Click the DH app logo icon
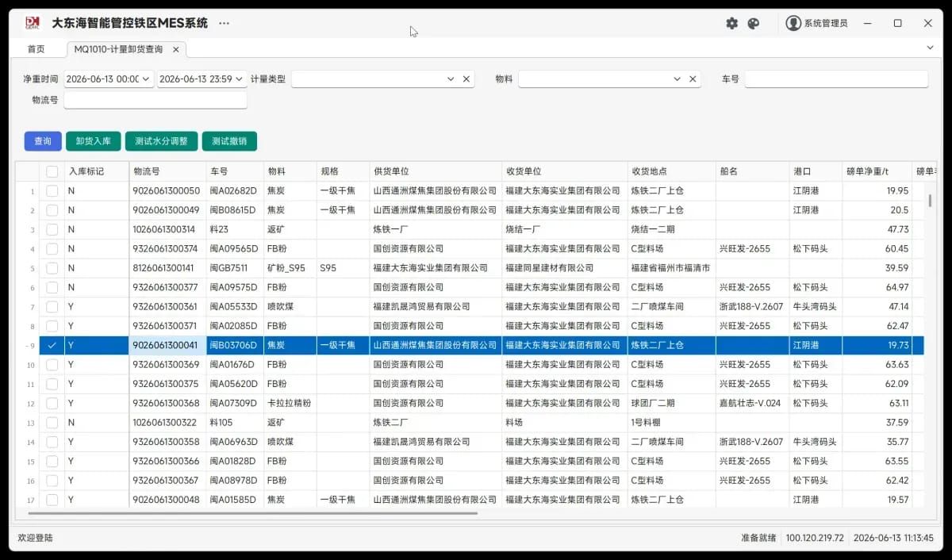The image size is (952, 560). pyautogui.click(x=33, y=23)
